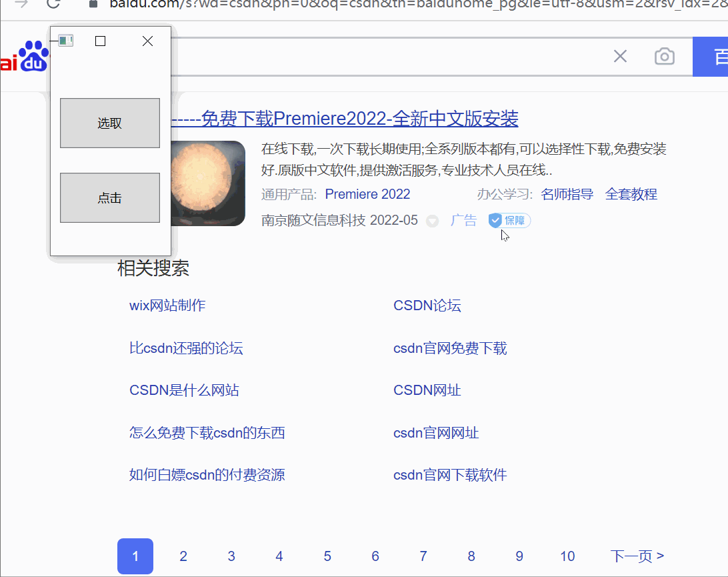Click 下一页 next page link
The width and height of the screenshot is (728, 577).
pos(637,556)
